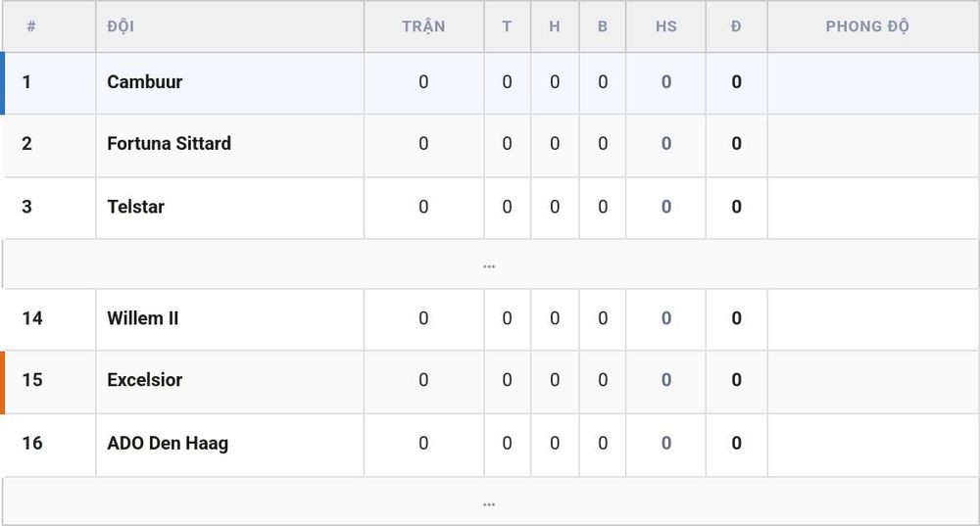980x526 pixels.
Task: Select the PHONG ĐỘ column header
Action: 867,26
